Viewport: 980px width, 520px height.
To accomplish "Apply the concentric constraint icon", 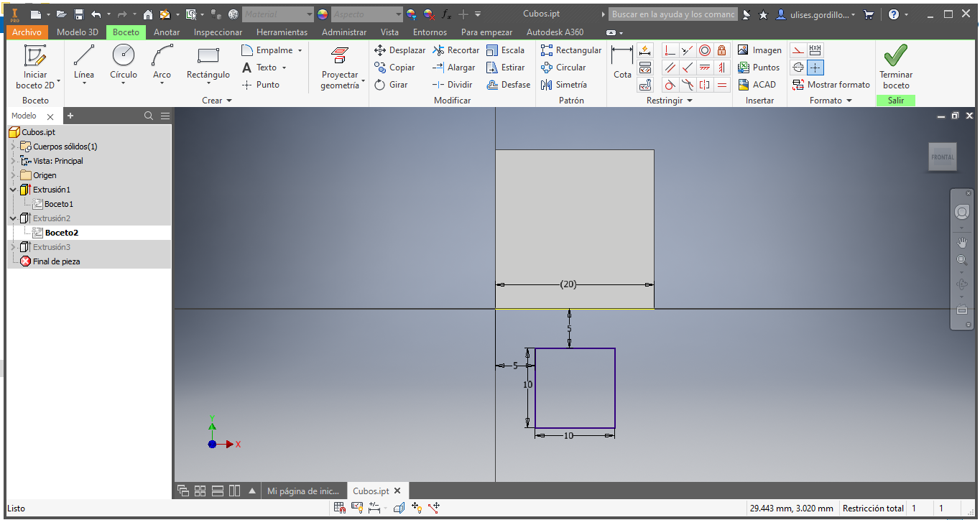I will 705,50.
